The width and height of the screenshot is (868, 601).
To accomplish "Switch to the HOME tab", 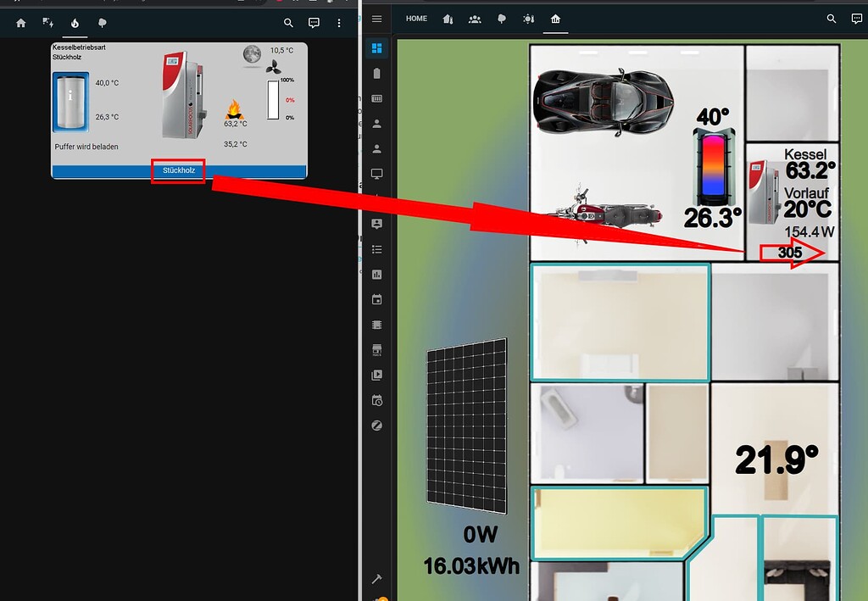I will pos(416,19).
